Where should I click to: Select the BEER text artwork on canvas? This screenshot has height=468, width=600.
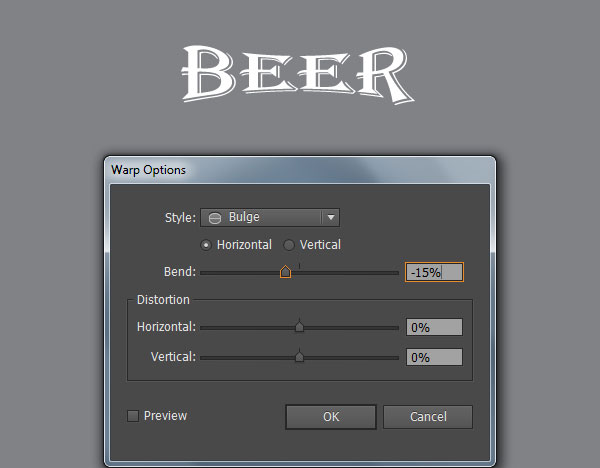298,74
